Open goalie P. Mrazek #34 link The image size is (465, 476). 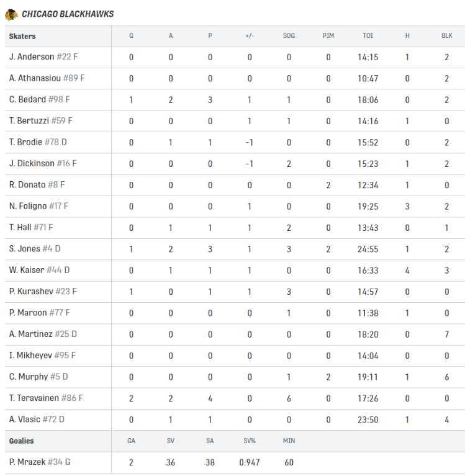[x=40, y=462]
